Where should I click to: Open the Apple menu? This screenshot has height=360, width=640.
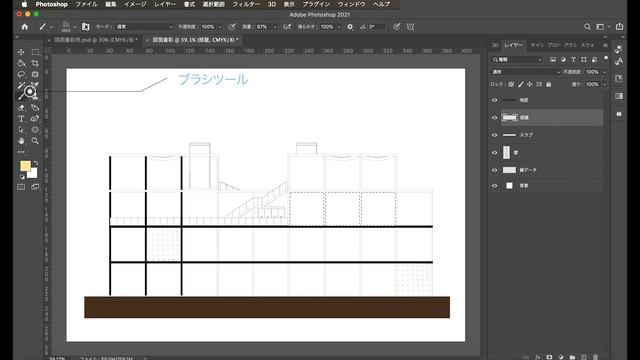click(x=24, y=4)
